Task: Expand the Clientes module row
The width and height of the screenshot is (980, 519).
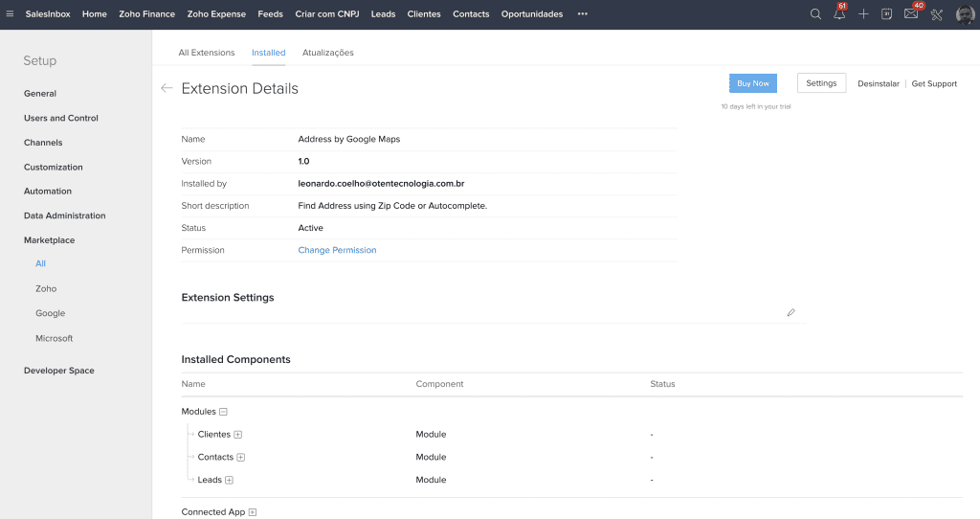Action: 238,435
